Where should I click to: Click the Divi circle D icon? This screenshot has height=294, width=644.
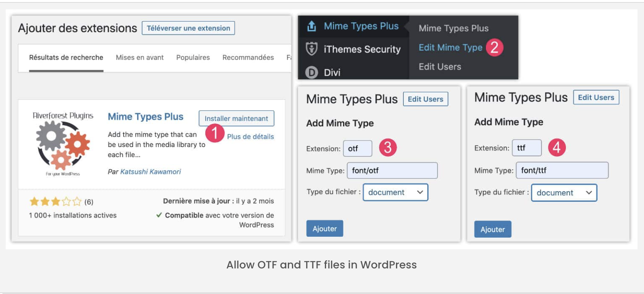tap(311, 72)
